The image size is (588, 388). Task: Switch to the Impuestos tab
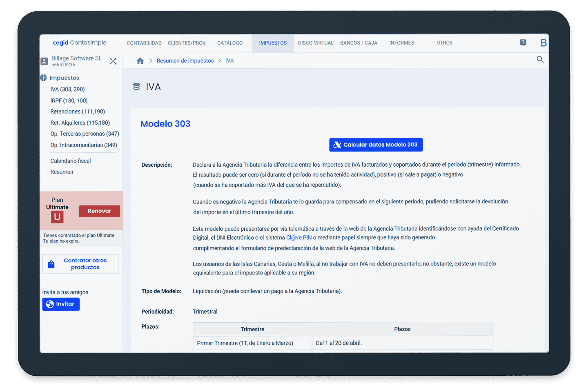pyautogui.click(x=273, y=43)
